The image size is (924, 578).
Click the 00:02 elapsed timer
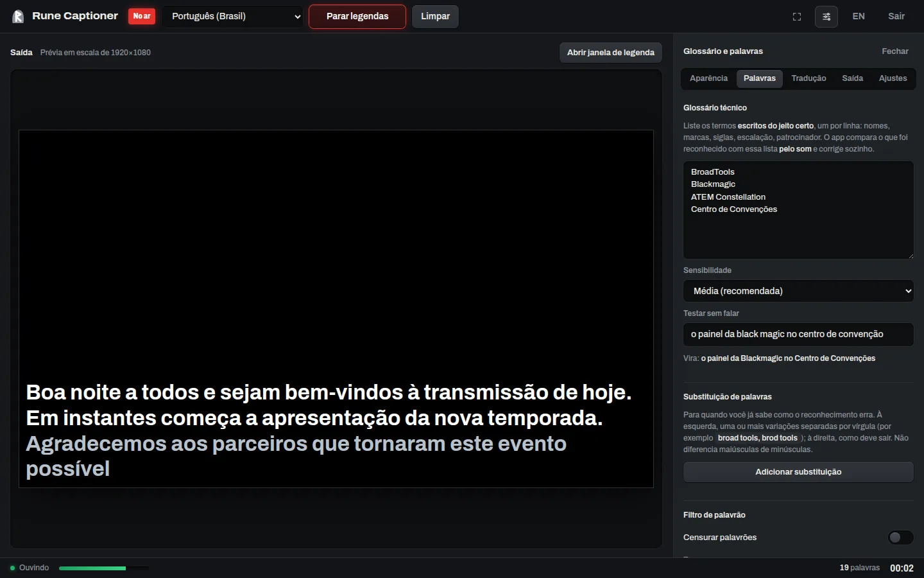coord(902,568)
